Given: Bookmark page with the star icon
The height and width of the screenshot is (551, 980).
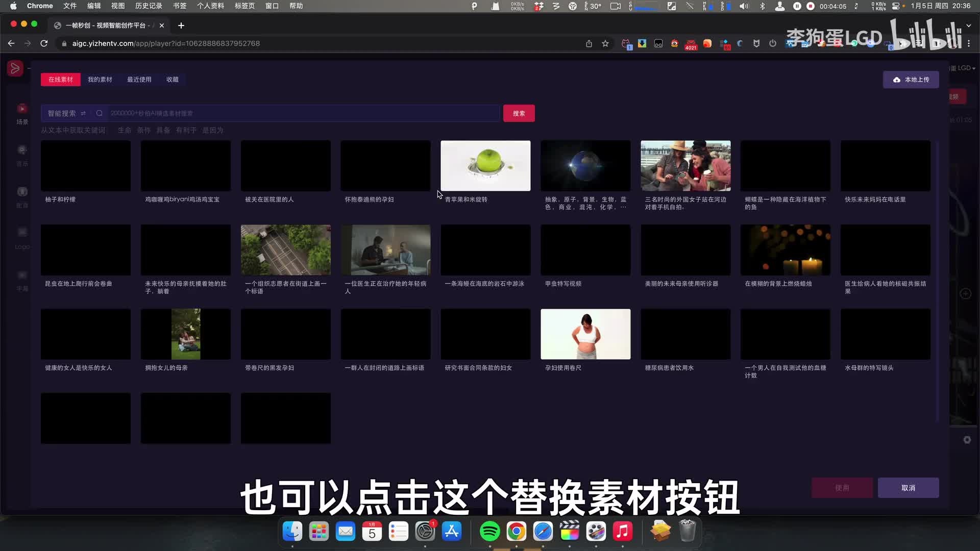Looking at the screenshot, I should (x=605, y=44).
